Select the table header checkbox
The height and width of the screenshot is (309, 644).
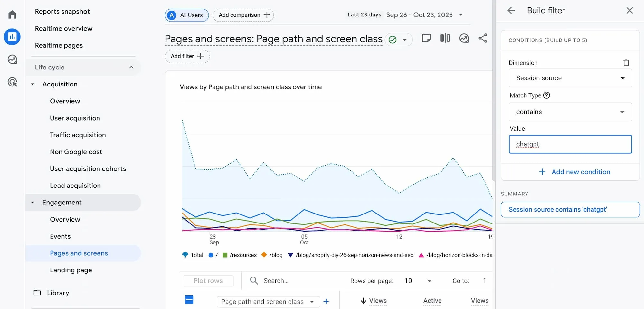[x=189, y=299]
